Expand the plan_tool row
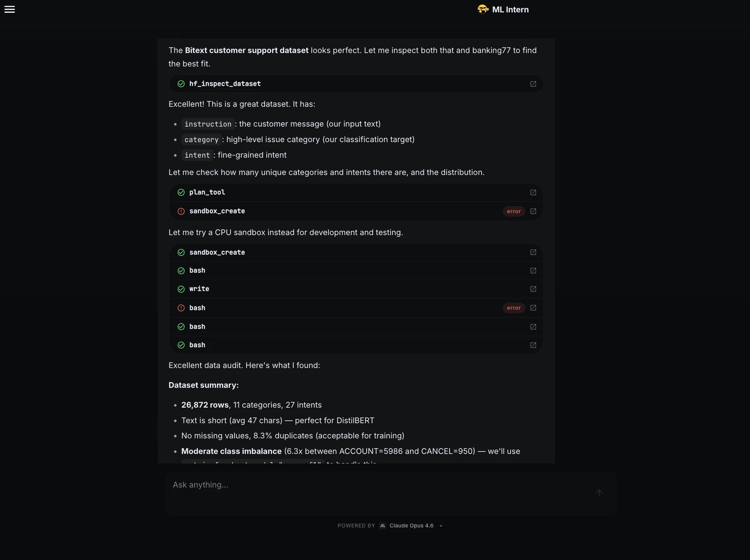This screenshot has width=750, height=560. [x=356, y=192]
